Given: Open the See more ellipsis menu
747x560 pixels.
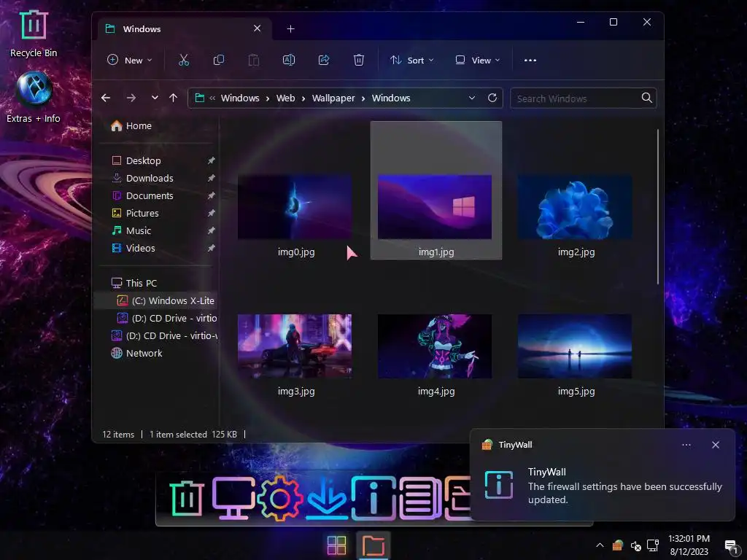Looking at the screenshot, I should point(530,60).
